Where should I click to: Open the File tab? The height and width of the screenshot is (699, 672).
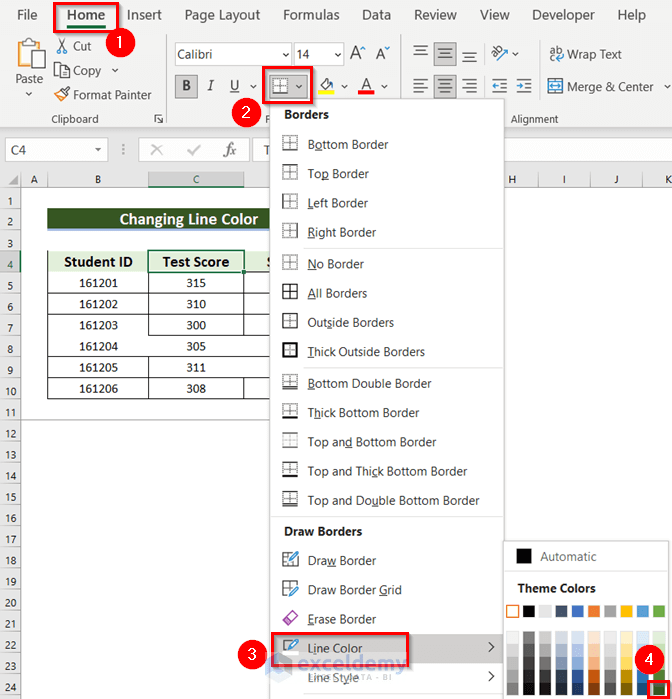tap(27, 15)
